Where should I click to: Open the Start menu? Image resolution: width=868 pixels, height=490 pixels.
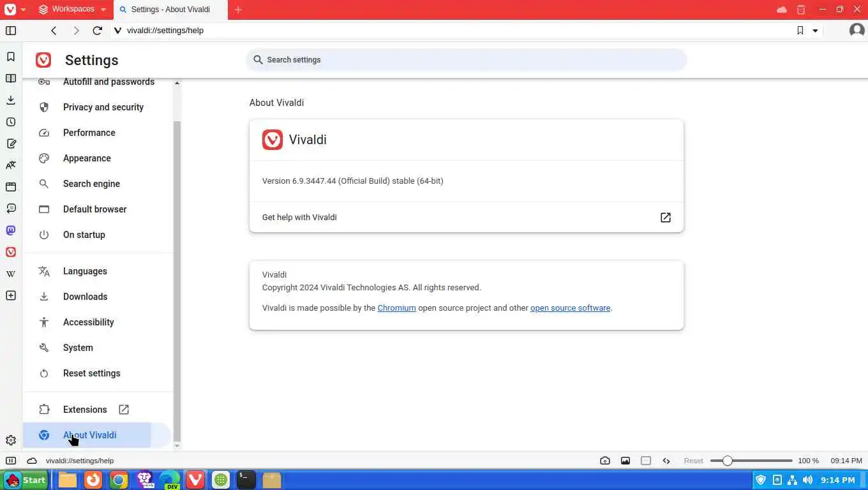pos(26,480)
